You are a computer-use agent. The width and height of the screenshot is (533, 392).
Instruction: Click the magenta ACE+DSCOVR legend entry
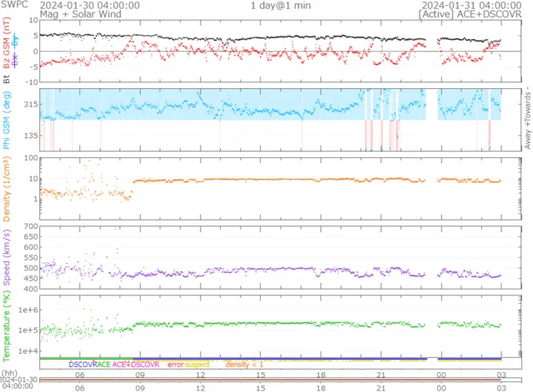click(137, 365)
